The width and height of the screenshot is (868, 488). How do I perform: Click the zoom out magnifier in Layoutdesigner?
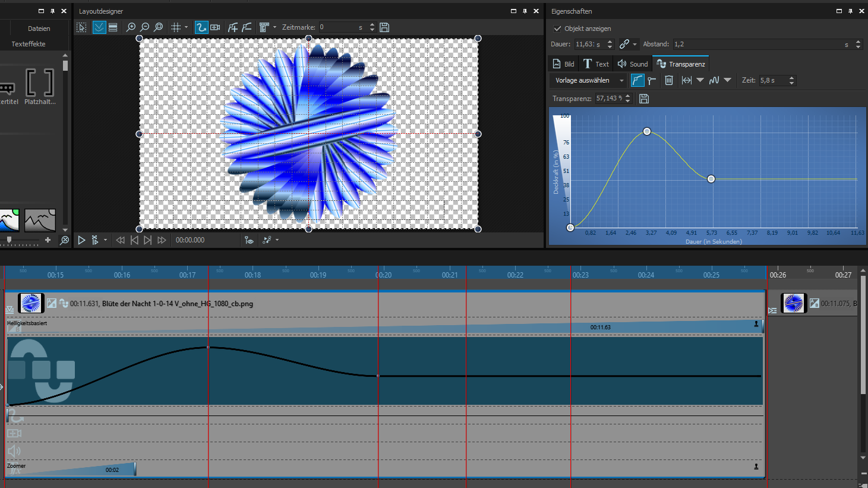144,27
